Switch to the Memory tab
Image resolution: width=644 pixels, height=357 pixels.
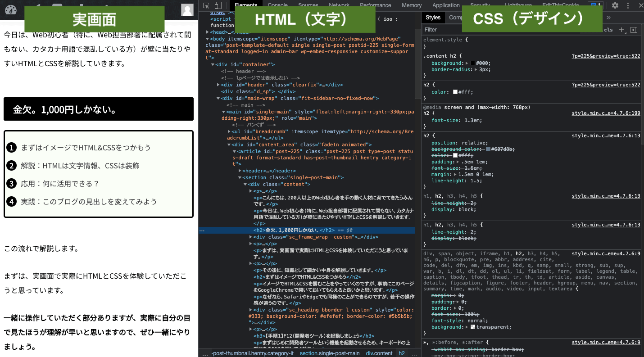coord(412,5)
